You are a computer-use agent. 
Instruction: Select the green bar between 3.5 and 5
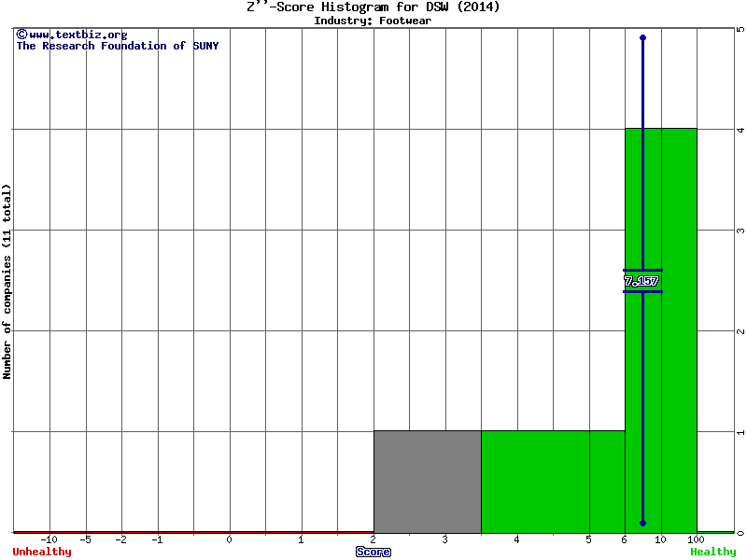click(x=535, y=482)
